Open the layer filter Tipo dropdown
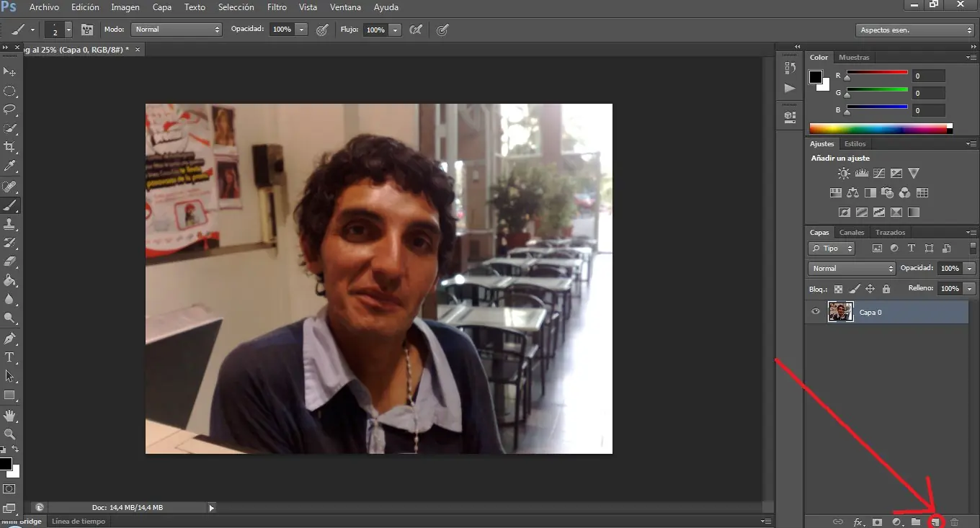 click(x=832, y=248)
